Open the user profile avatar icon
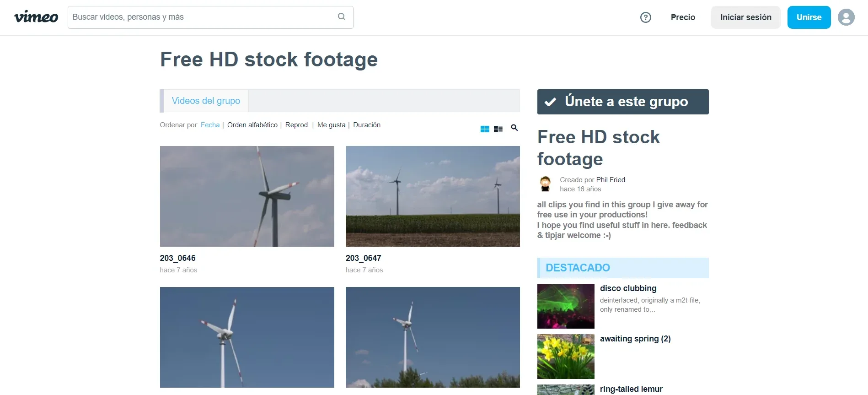The width and height of the screenshot is (868, 395). click(846, 17)
